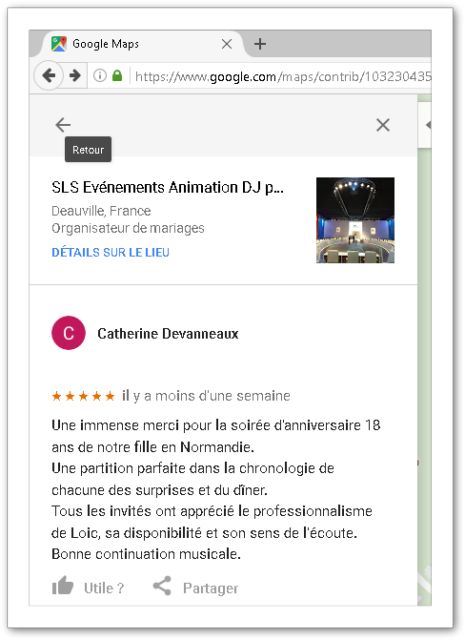
Task: Open a new tab with plus icon
Action: [260, 44]
